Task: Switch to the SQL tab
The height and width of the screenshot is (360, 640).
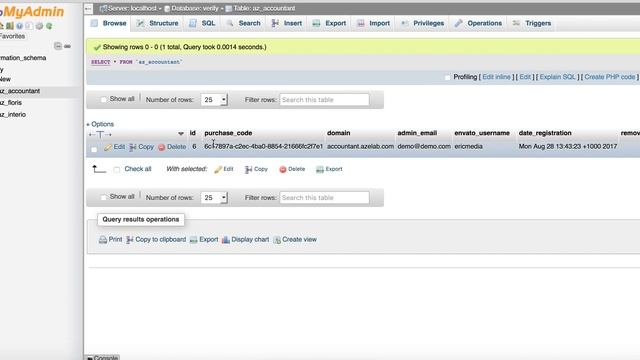Action: 202,23
